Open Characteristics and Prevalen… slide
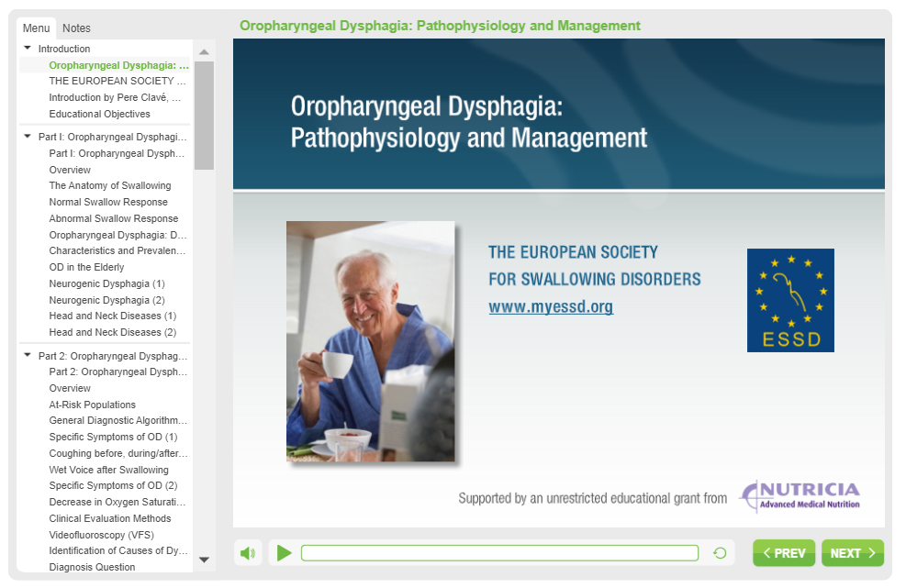Screen dimensions: 906x588 click(x=117, y=250)
